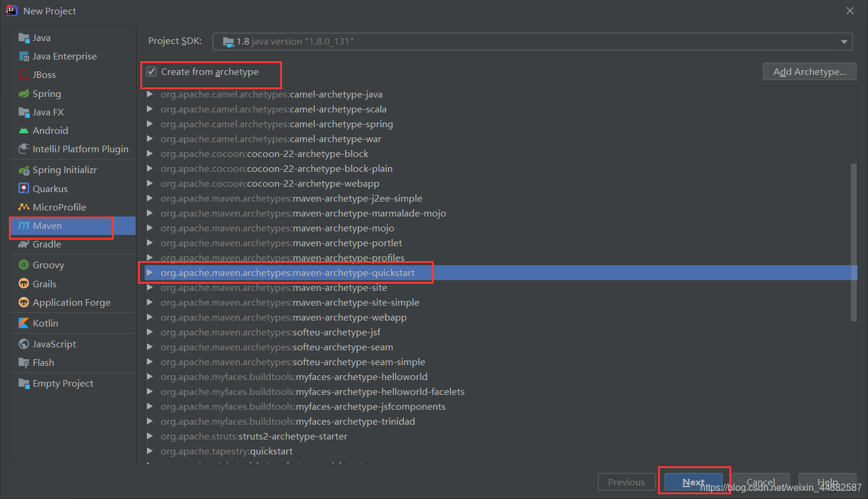This screenshot has height=499, width=868.
Task: Select Quarkus project type
Action: 73,189
